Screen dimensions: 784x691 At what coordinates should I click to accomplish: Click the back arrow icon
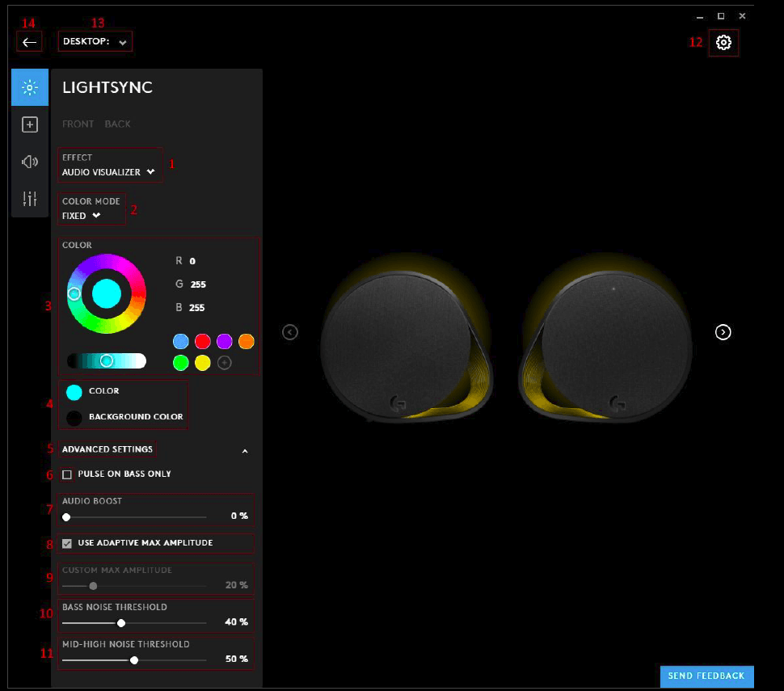click(x=30, y=42)
